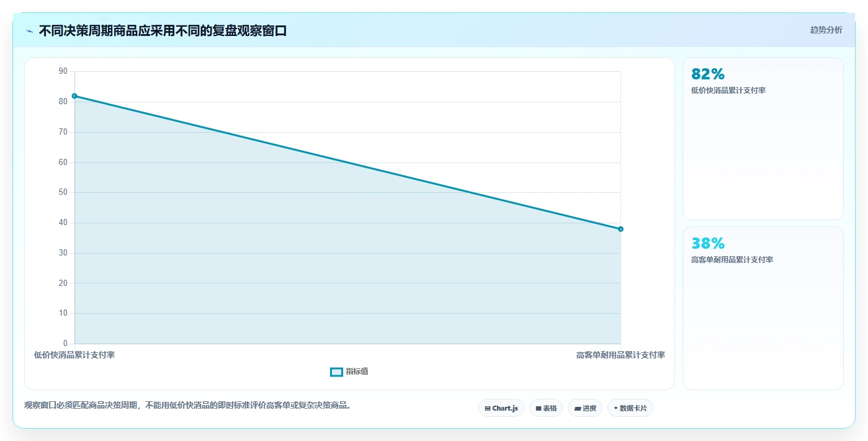Toggle the 指标值 legend item
This screenshot has height=441, width=868.
point(349,372)
